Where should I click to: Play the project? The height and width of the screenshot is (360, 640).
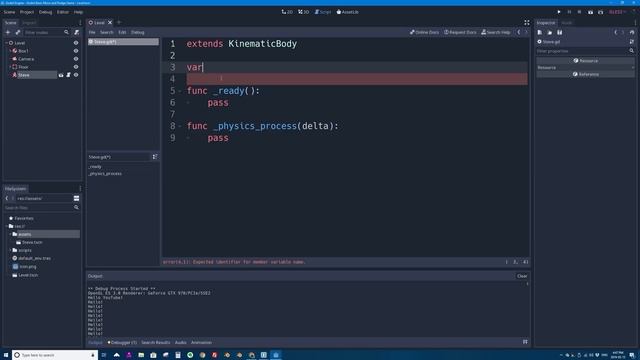(x=559, y=12)
